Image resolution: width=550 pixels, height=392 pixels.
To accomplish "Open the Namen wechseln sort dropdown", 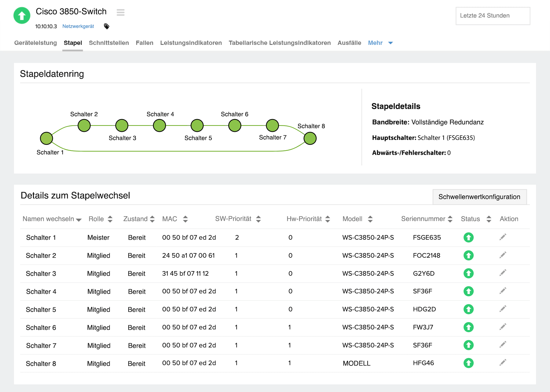I will tap(79, 219).
